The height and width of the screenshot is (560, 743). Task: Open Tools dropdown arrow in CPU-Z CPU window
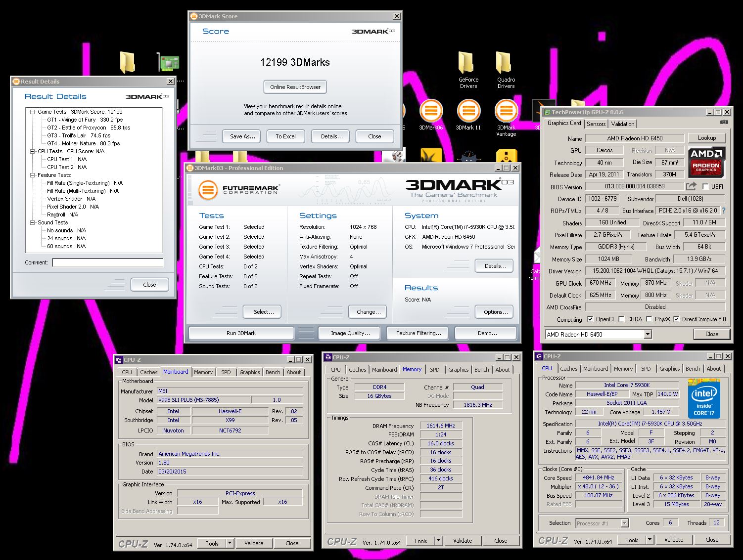(650, 540)
